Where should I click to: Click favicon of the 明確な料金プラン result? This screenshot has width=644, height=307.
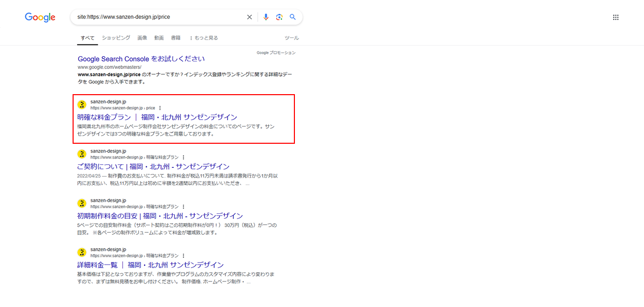(x=82, y=105)
